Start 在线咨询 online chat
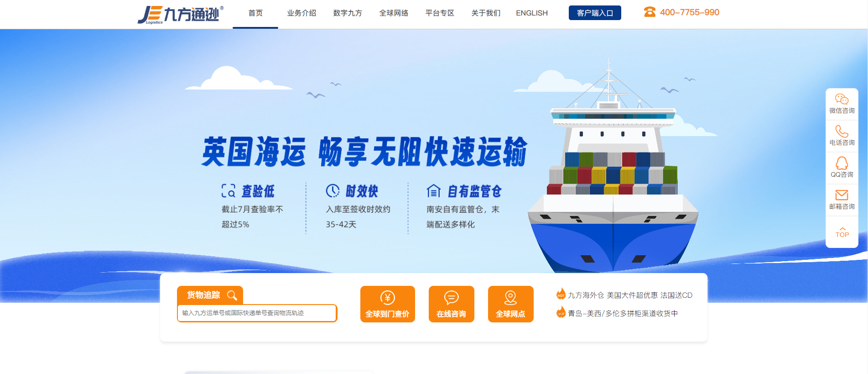This screenshot has width=868, height=374. pos(451,304)
